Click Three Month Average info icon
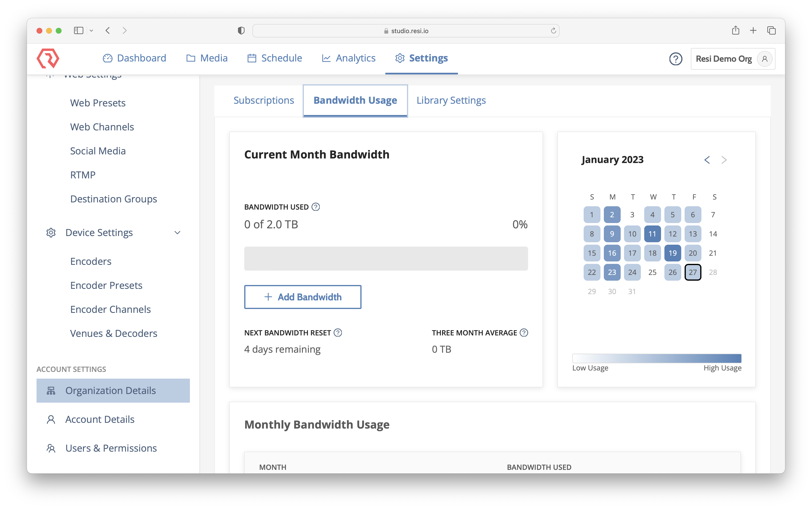Image resolution: width=812 pixels, height=509 pixels. click(524, 333)
